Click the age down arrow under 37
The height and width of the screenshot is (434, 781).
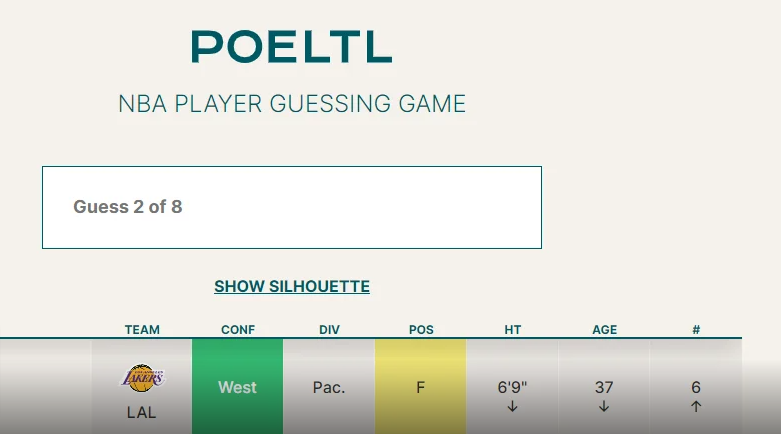tap(604, 407)
